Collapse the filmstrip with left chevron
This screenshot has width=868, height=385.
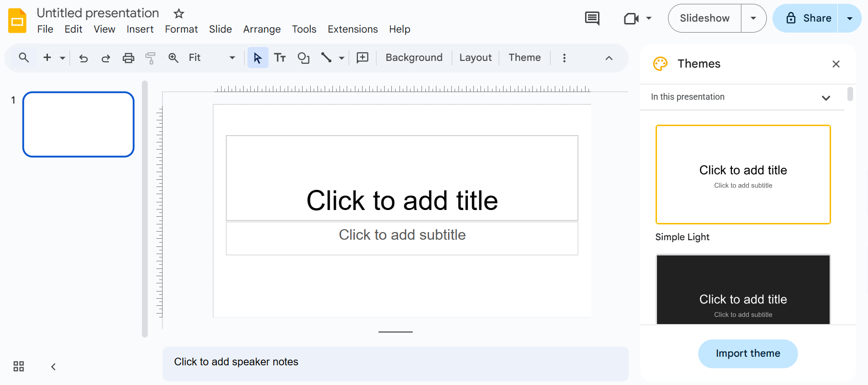click(x=53, y=367)
